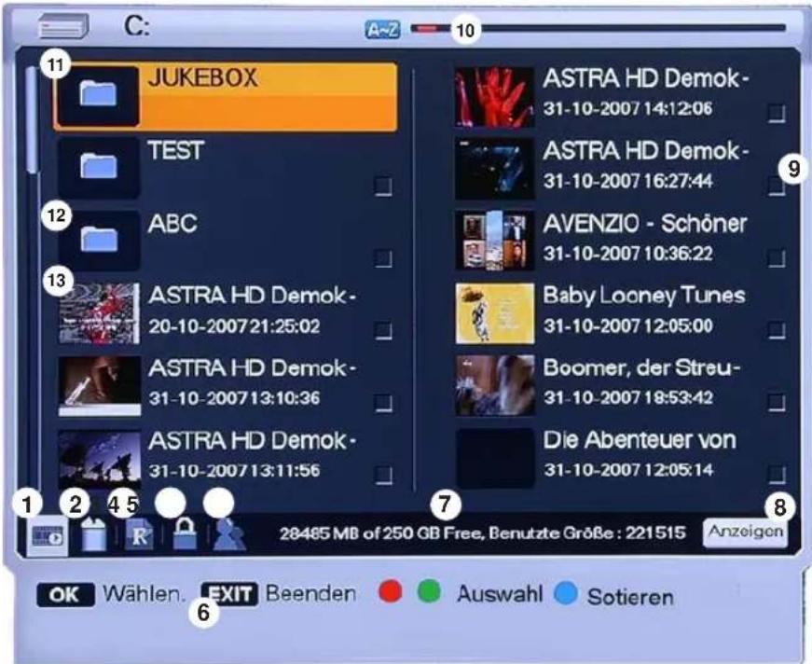Tick checkbox for recording dated 31-10-2007 13:10:36

coord(383,403)
